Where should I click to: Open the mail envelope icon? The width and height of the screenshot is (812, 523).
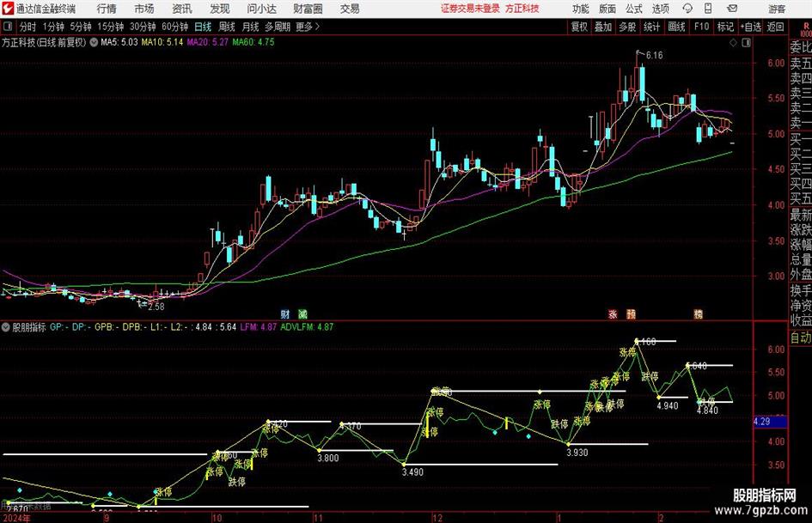pyautogui.click(x=732, y=9)
